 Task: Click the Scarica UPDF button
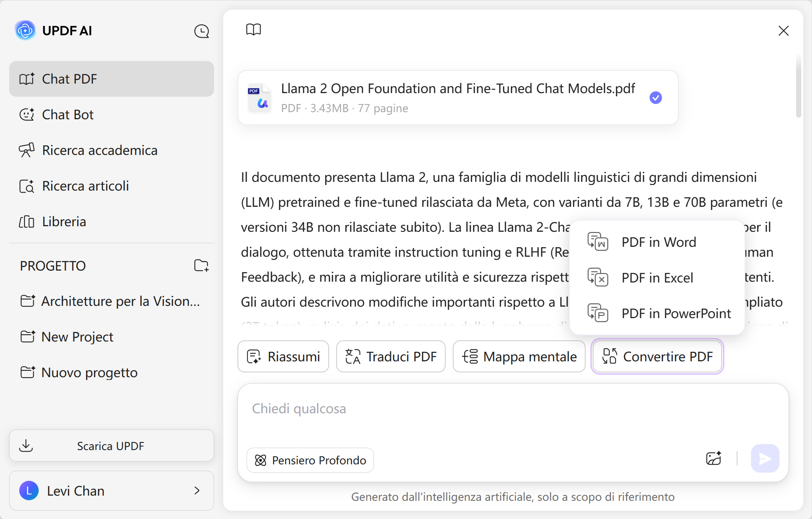(111, 446)
